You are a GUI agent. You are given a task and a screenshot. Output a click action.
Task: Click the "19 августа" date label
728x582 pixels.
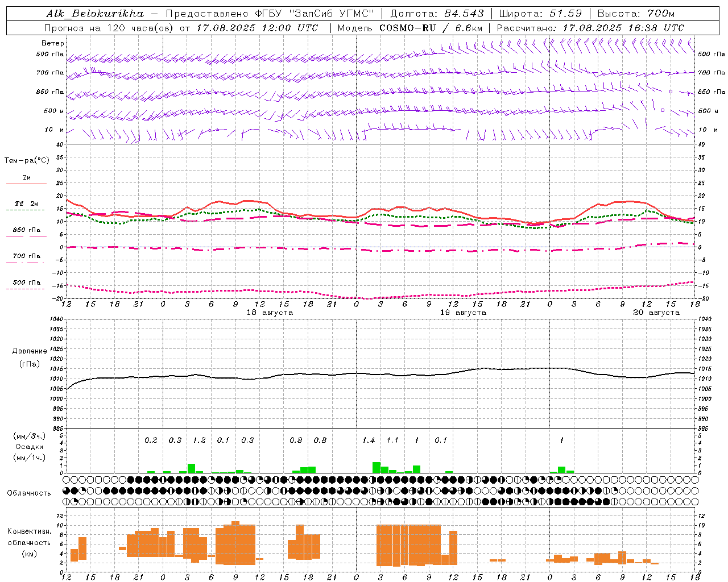pyautogui.click(x=463, y=313)
